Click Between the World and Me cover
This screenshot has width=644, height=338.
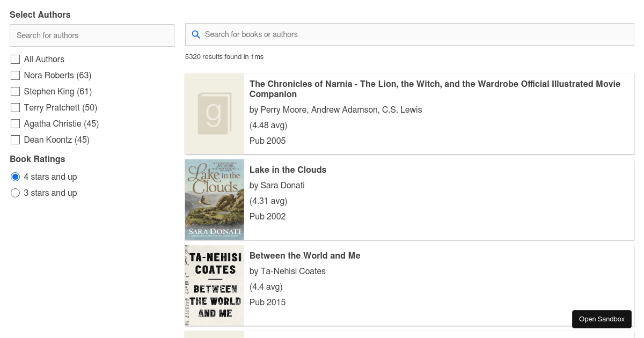click(x=215, y=285)
